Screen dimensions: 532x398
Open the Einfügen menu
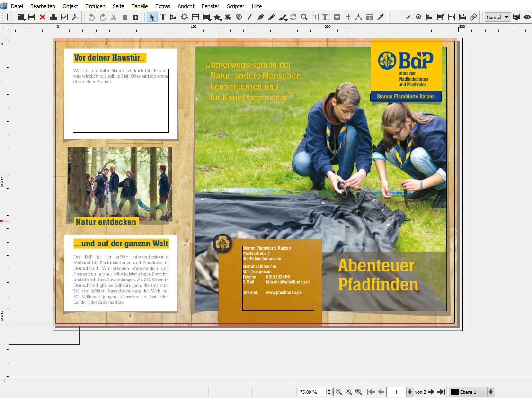pos(95,6)
